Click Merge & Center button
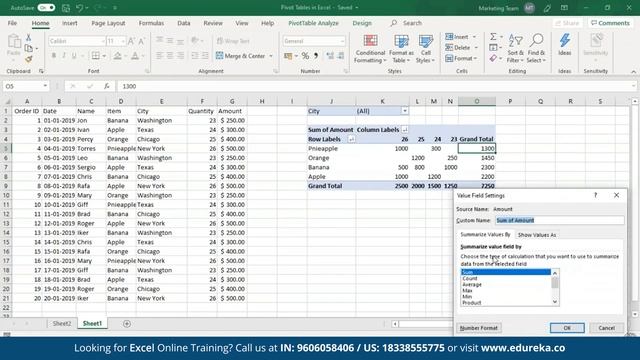 click(241, 56)
